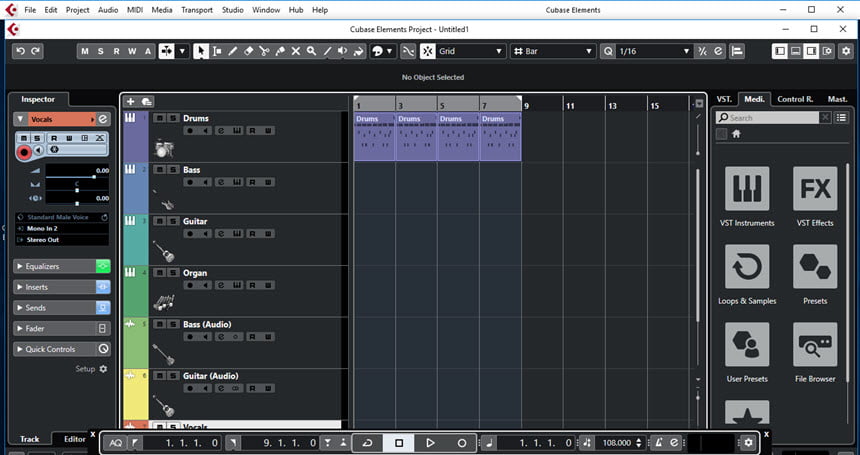The height and width of the screenshot is (455, 860).
Task: Click the Undo arrow
Action: tap(20, 51)
